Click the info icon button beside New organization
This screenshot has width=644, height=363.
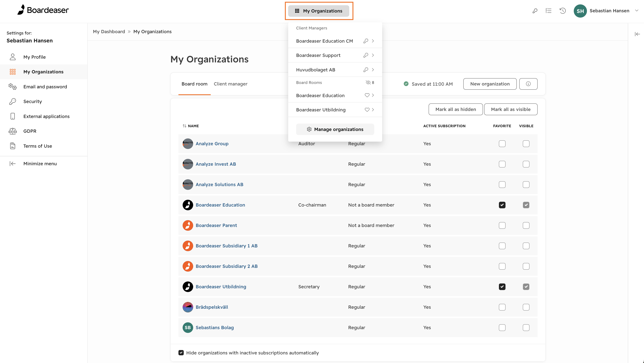click(x=528, y=84)
